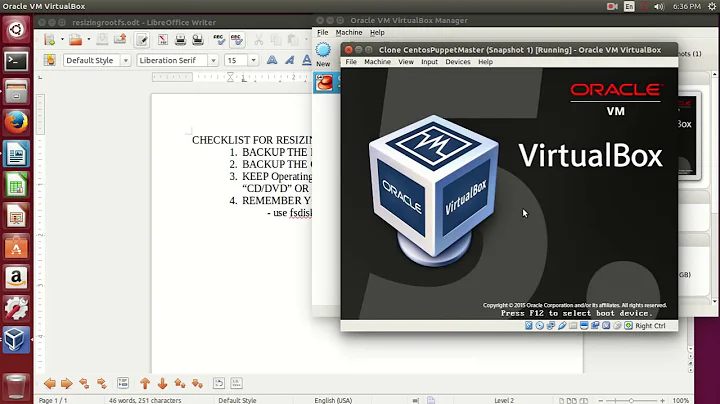Expand the font size dropdown arrow
Screen dimensions: 720x404
pos(253,60)
